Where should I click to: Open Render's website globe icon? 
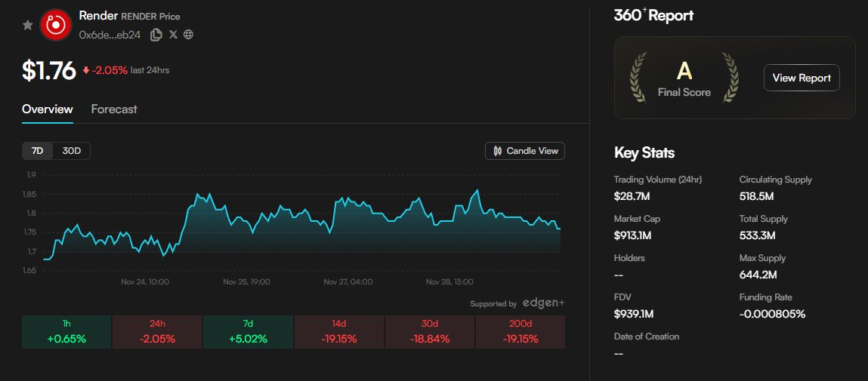188,34
